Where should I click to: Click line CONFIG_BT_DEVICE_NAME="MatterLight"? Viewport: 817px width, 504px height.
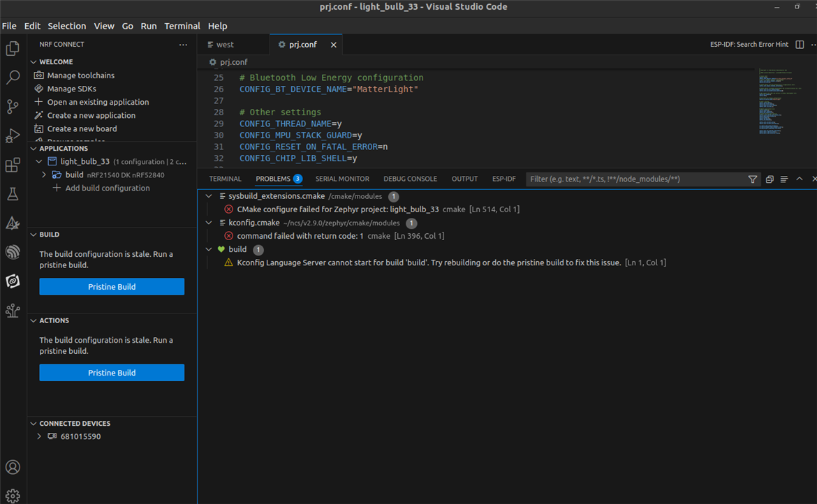329,89
